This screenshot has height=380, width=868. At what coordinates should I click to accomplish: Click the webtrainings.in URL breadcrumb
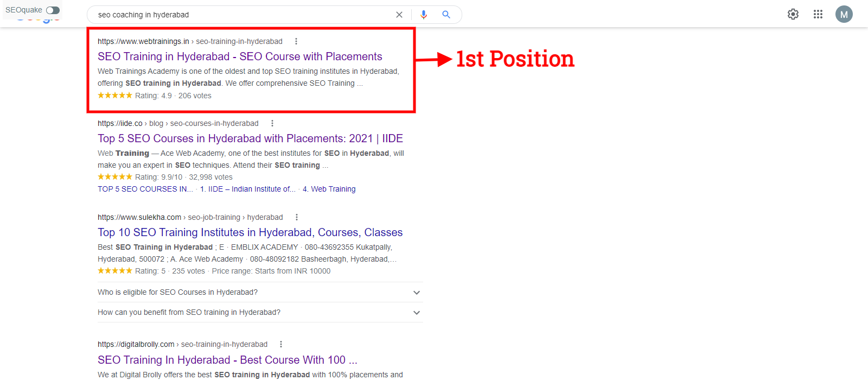[x=190, y=41]
